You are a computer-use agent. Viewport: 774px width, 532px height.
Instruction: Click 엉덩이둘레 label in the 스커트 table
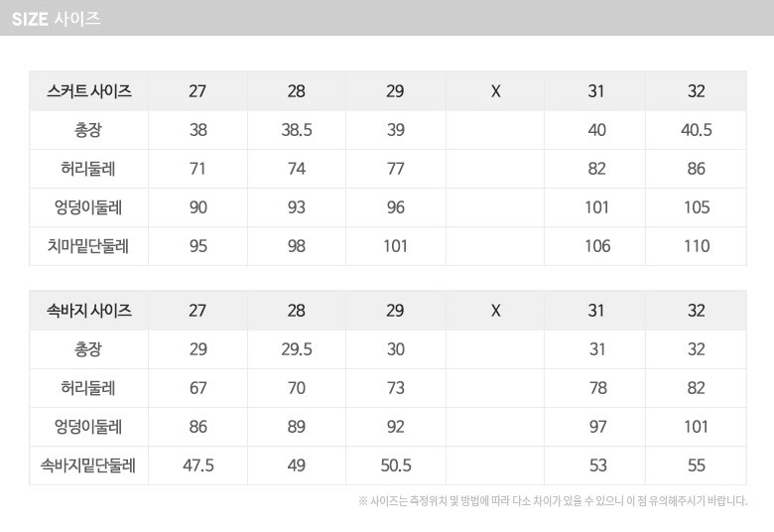(89, 207)
